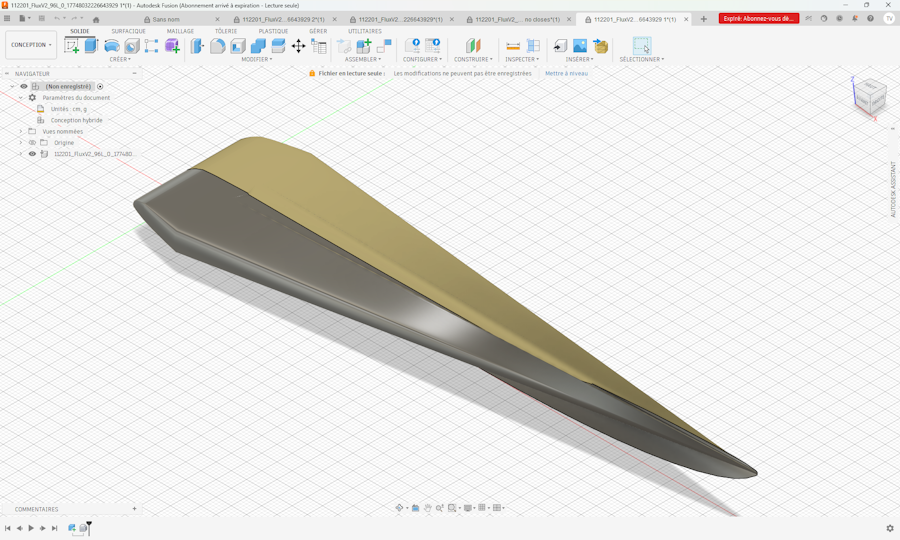
Task: Hide the 112201_FluxV2_96L component
Action: pyautogui.click(x=32, y=154)
